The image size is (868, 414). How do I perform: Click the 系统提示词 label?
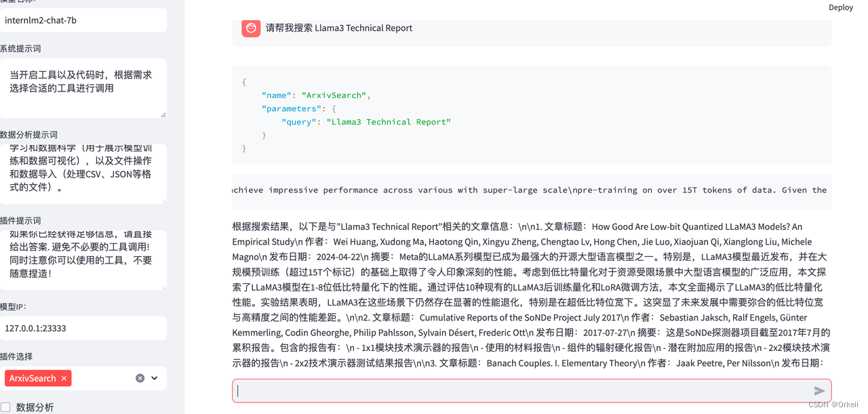click(20, 49)
